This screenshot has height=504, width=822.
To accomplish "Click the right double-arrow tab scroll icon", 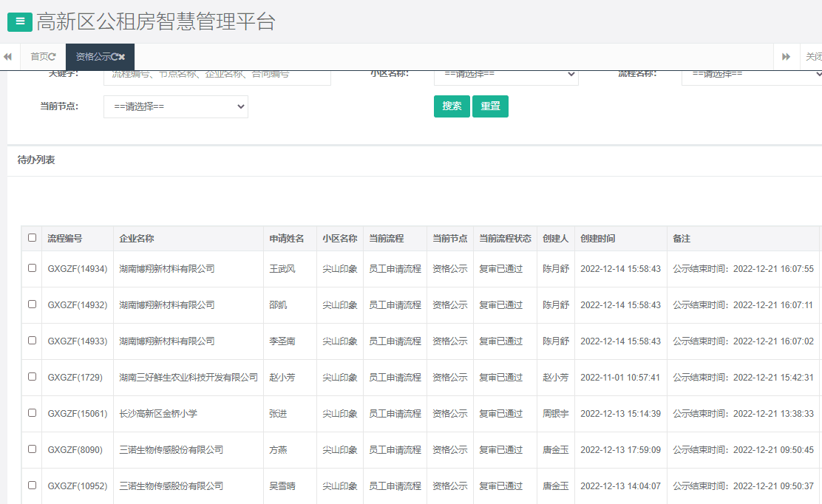I will coord(786,56).
